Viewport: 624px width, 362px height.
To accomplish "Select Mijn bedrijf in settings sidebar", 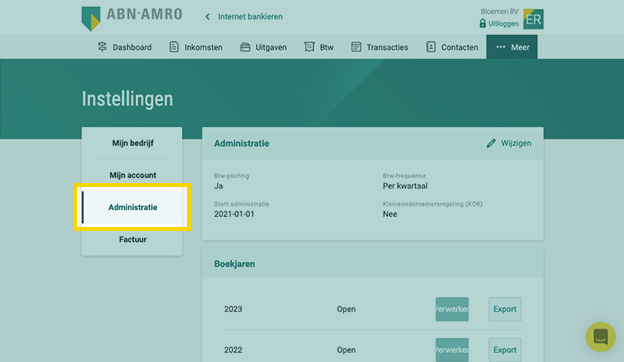I will click(x=133, y=143).
